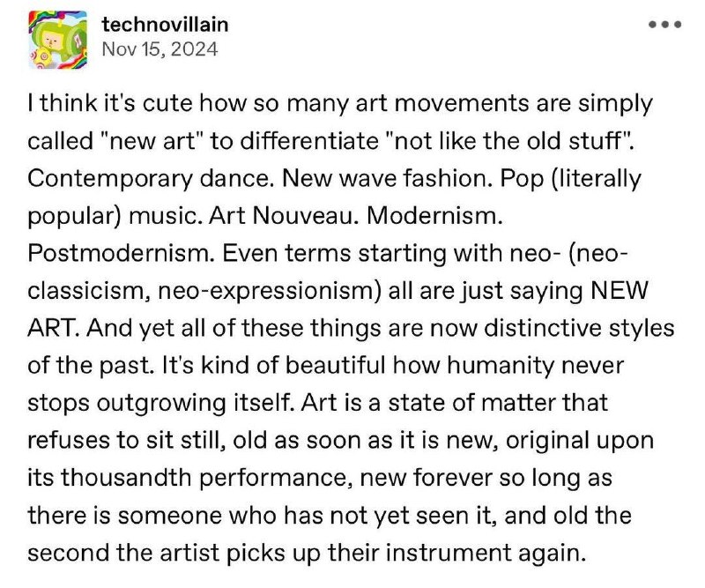Click technovillain's colorful avatar image
This screenshot has height=588, width=705.
point(58,40)
